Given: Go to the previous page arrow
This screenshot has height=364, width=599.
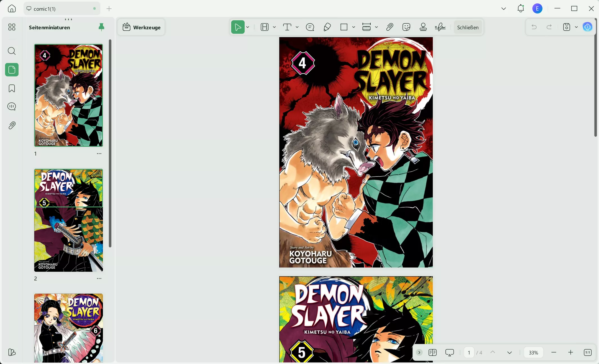Looking at the screenshot, I should pos(493,352).
